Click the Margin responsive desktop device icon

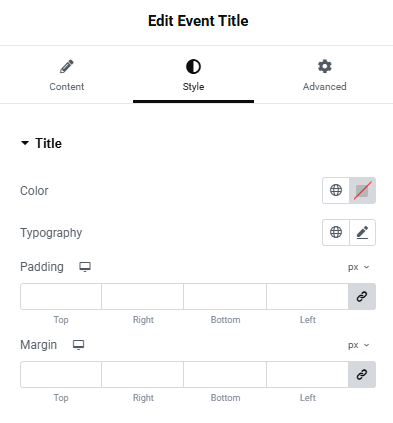tap(79, 345)
